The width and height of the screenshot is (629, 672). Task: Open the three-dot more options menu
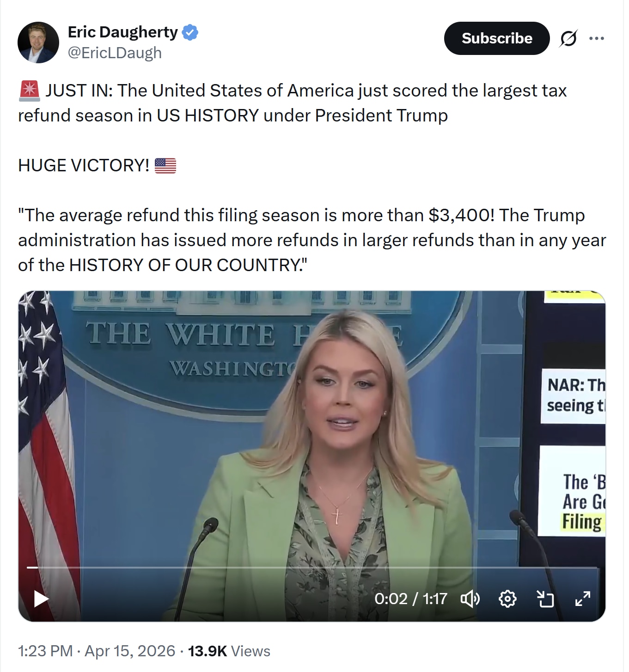[597, 38]
